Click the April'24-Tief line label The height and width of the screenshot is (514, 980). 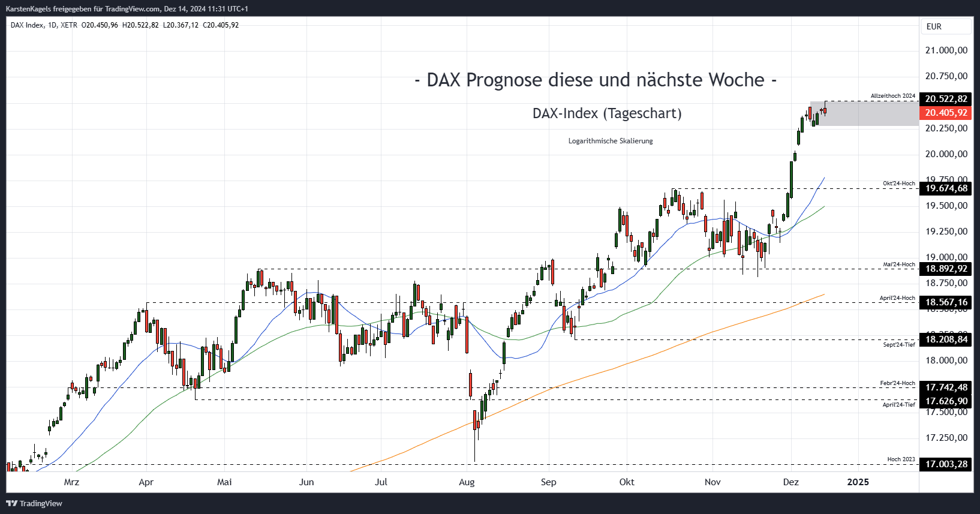(898, 405)
